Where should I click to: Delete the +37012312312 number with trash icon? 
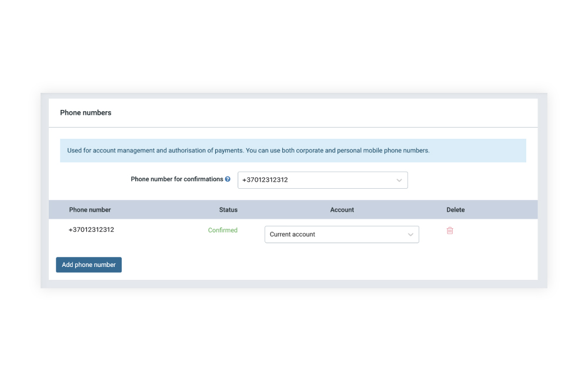[450, 230]
